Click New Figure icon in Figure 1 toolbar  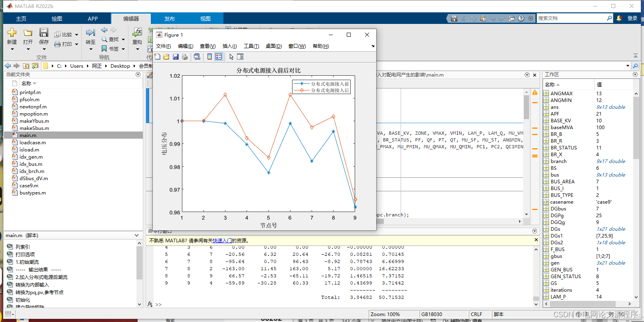point(158,57)
